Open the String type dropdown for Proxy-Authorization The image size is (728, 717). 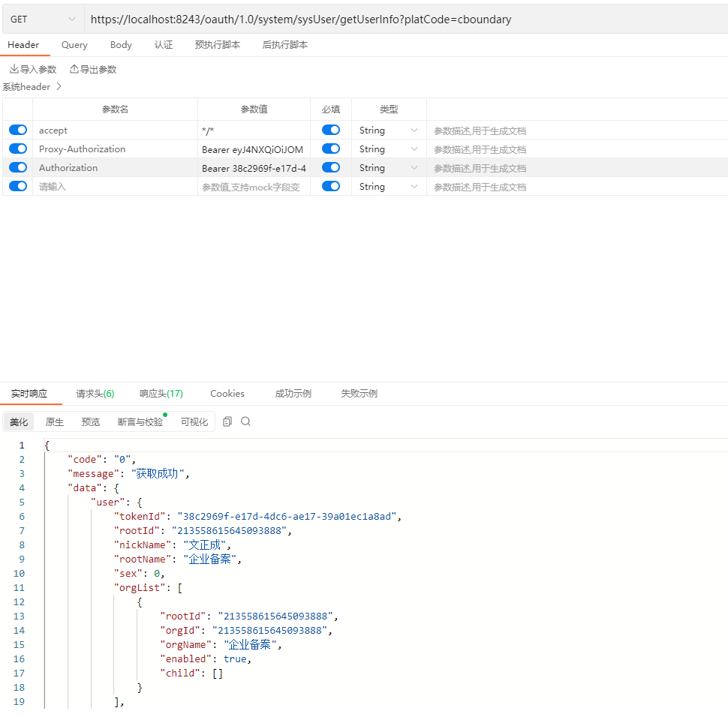coord(389,149)
